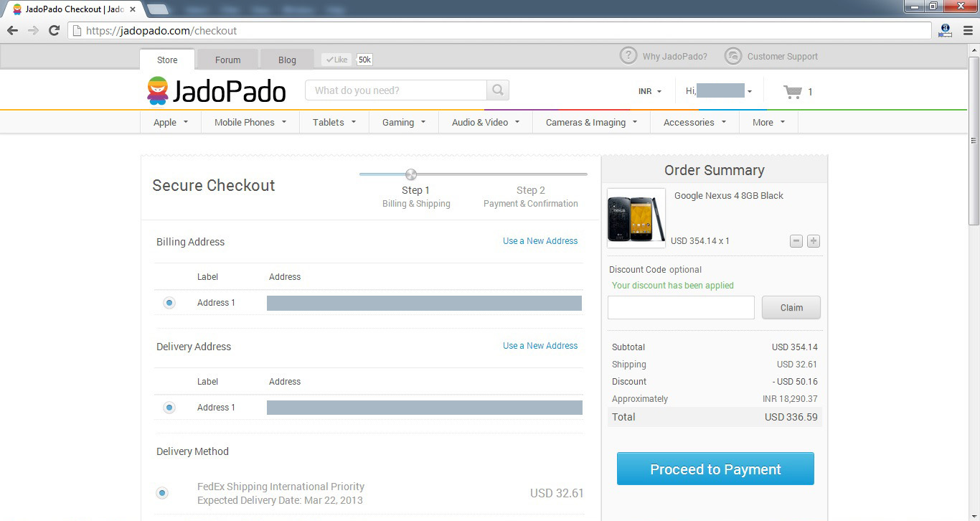Click the Google Nexus 4 product thumbnail

(636, 218)
